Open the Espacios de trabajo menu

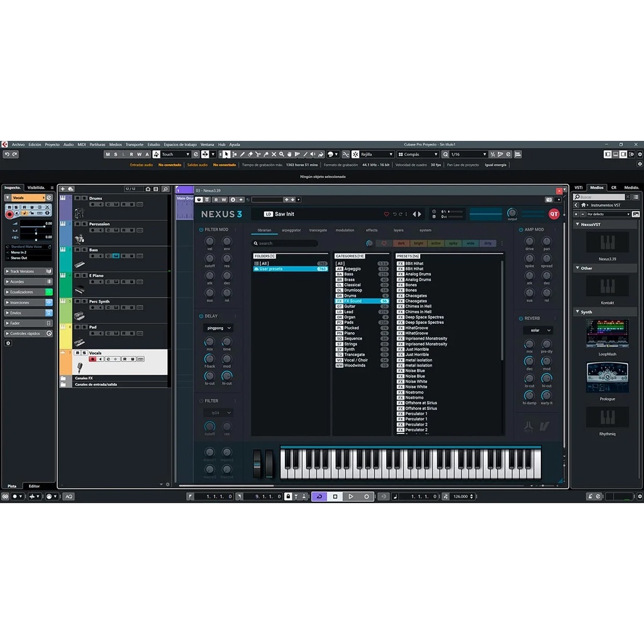pyautogui.click(x=180, y=145)
